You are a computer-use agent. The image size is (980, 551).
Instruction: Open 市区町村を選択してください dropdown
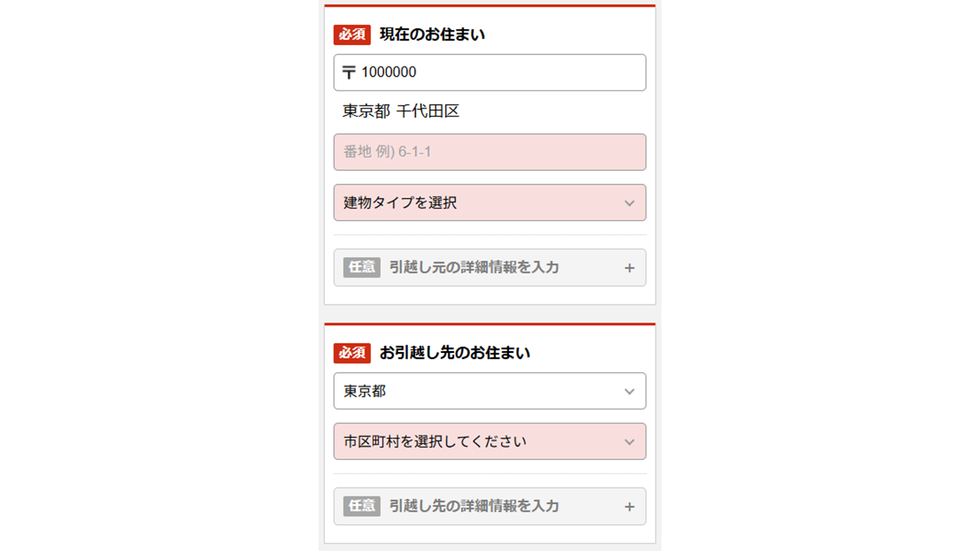tap(490, 442)
